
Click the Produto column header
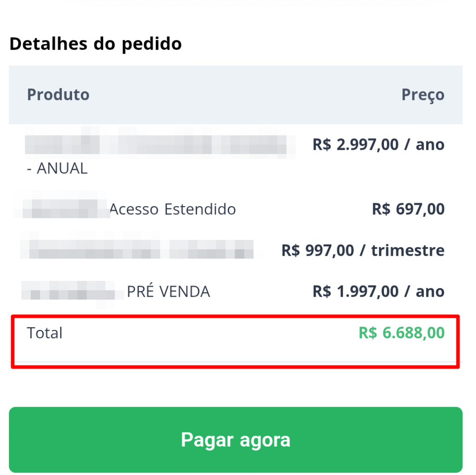58,94
